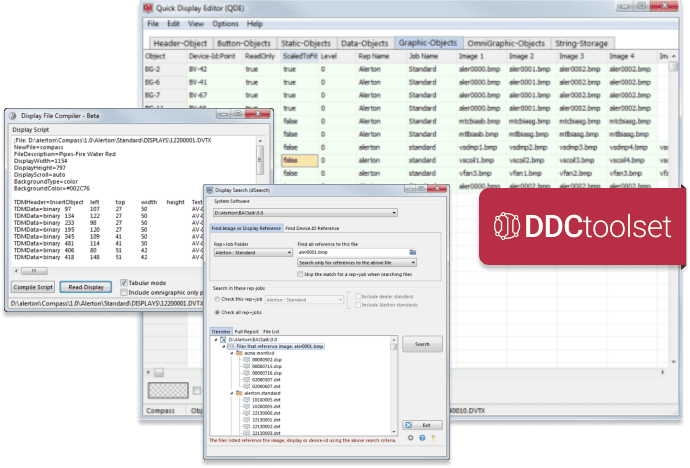Click the highlighted false cell in ScaledToFit column
This screenshot has height=468, width=690.
click(300, 159)
